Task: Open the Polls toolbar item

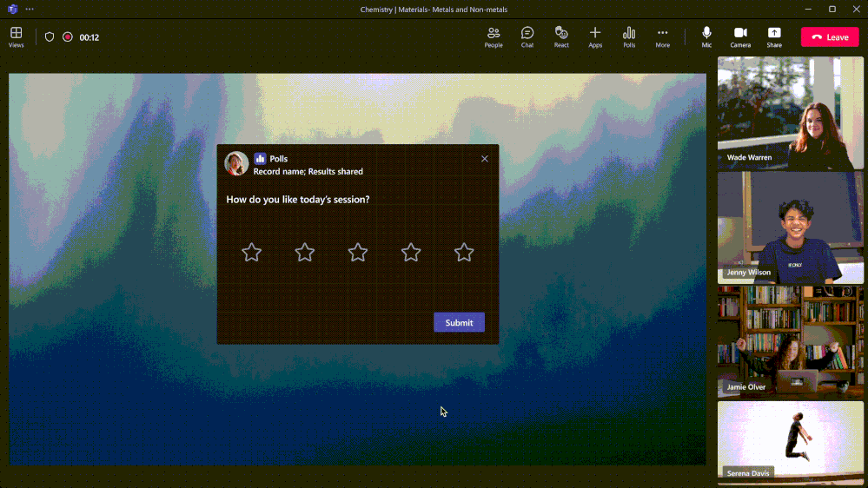Action: [x=629, y=37]
